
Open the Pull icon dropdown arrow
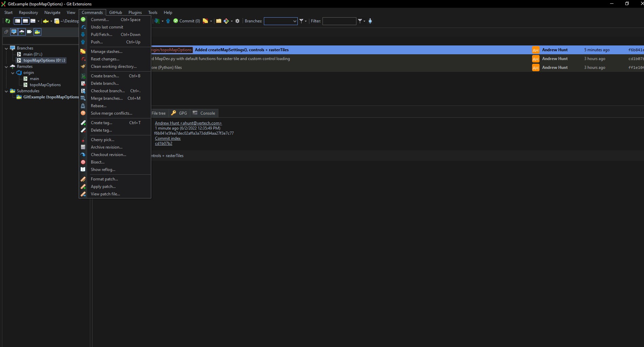[162, 21]
